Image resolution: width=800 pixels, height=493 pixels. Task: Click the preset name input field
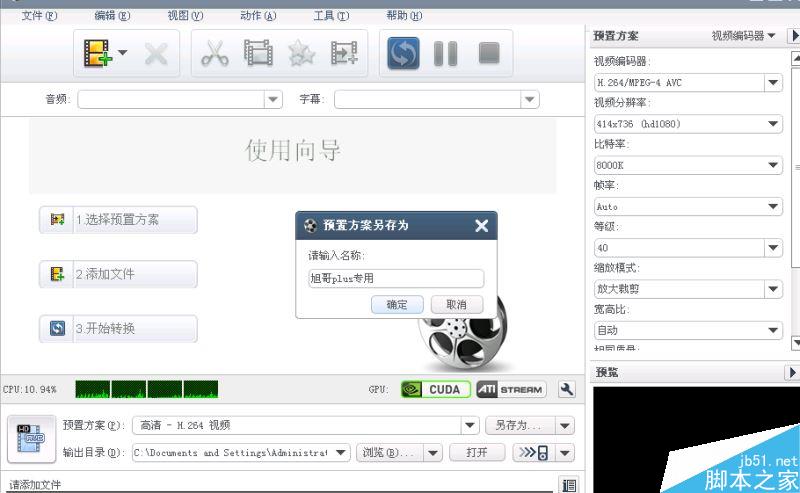[x=396, y=278]
